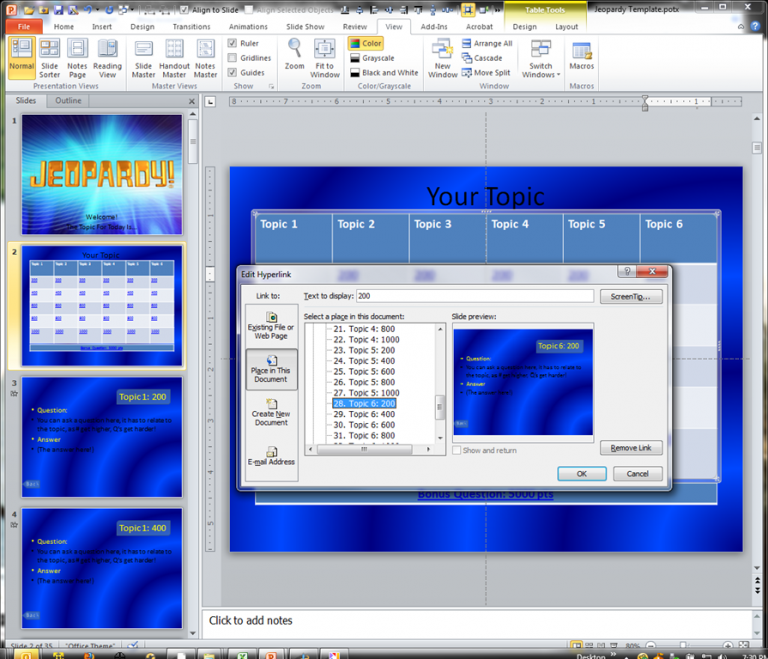
Task: Click Remove Link button
Action: 631,448
